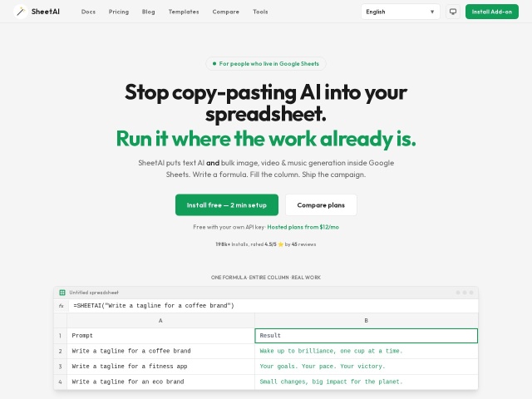Follow the Hosted plans from $12/mo link

tap(303, 227)
